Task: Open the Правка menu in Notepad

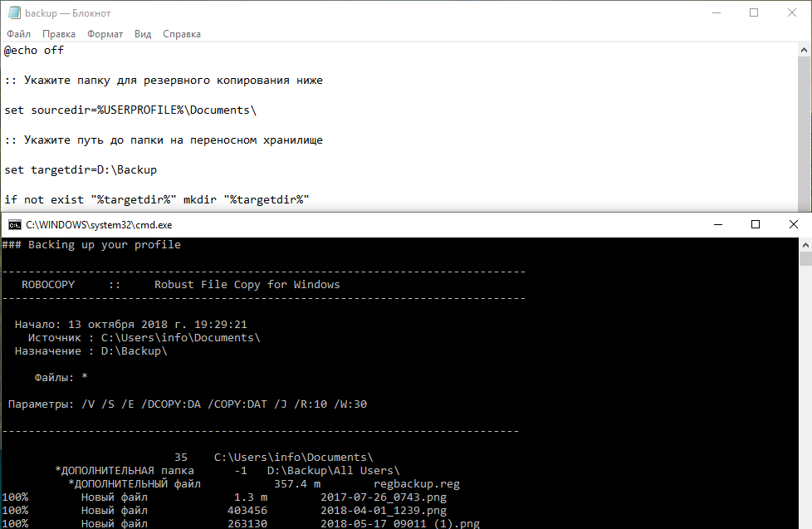Action: 58,34
